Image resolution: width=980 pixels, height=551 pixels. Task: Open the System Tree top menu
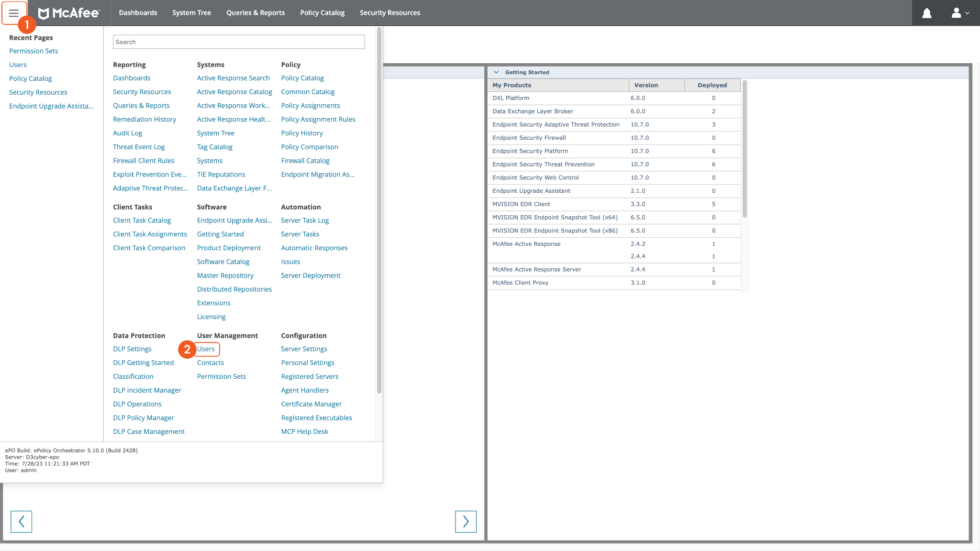[x=191, y=13]
